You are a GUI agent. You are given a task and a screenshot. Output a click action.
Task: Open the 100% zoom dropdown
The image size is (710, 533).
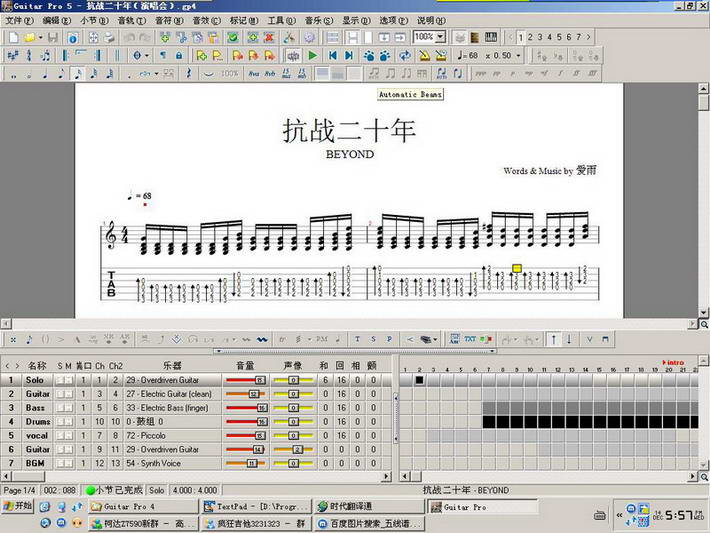pyautogui.click(x=441, y=37)
